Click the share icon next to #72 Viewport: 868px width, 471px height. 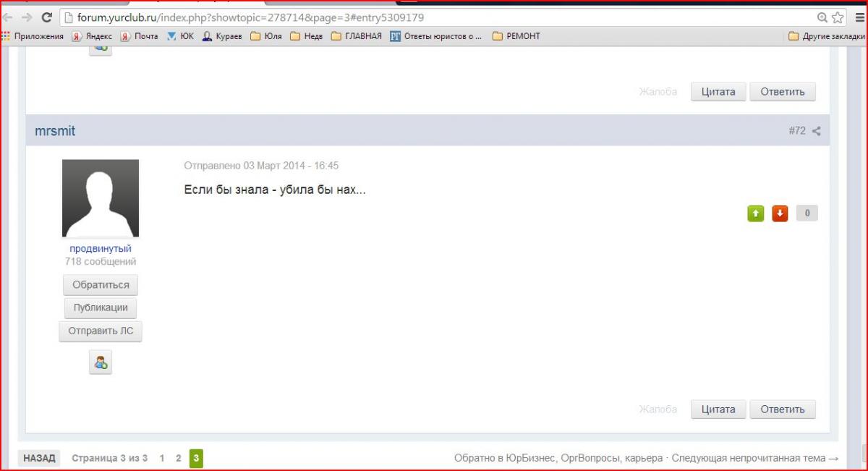coord(816,131)
